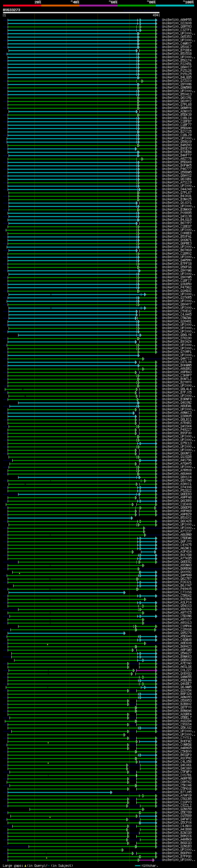This screenshot has height=868, width=197.
Task: Select hit label UniRef100_C6TL04
Action: [177, 362]
